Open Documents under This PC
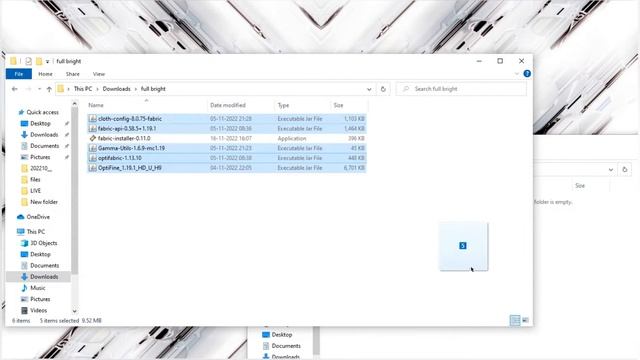640x360 pixels. click(x=44, y=265)
